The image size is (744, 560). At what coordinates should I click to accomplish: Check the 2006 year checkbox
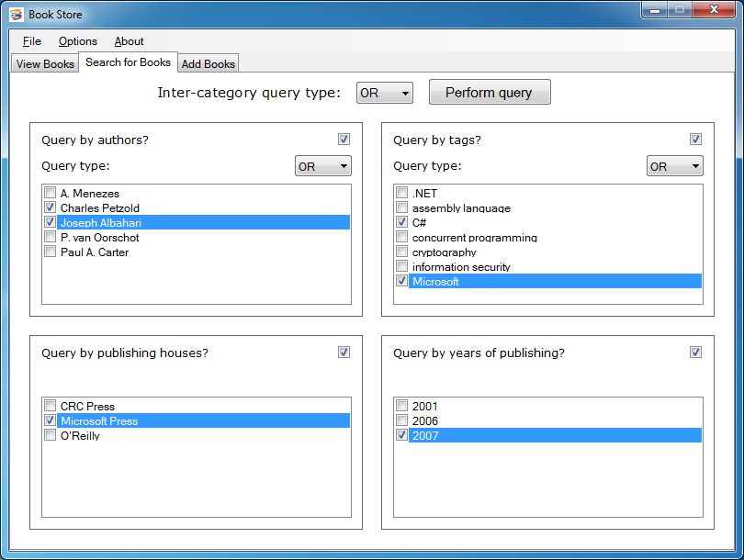tap(402, 420)
